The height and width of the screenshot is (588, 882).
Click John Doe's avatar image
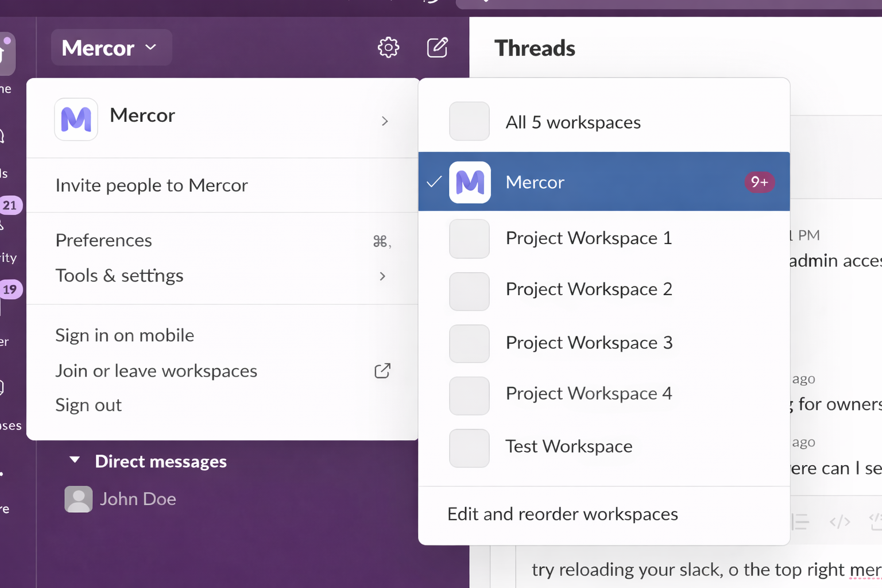point(78,499)
